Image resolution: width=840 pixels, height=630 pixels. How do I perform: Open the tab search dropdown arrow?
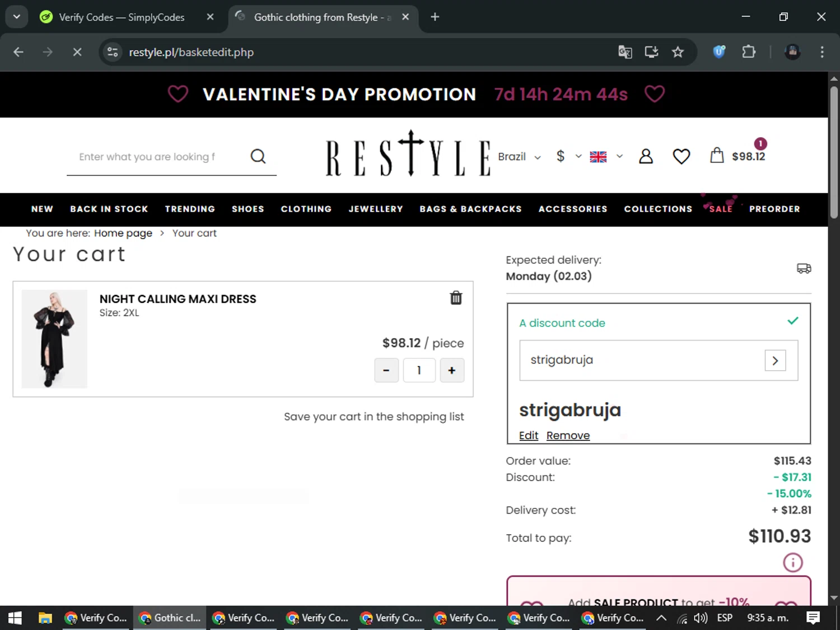[x=17, y=17]
